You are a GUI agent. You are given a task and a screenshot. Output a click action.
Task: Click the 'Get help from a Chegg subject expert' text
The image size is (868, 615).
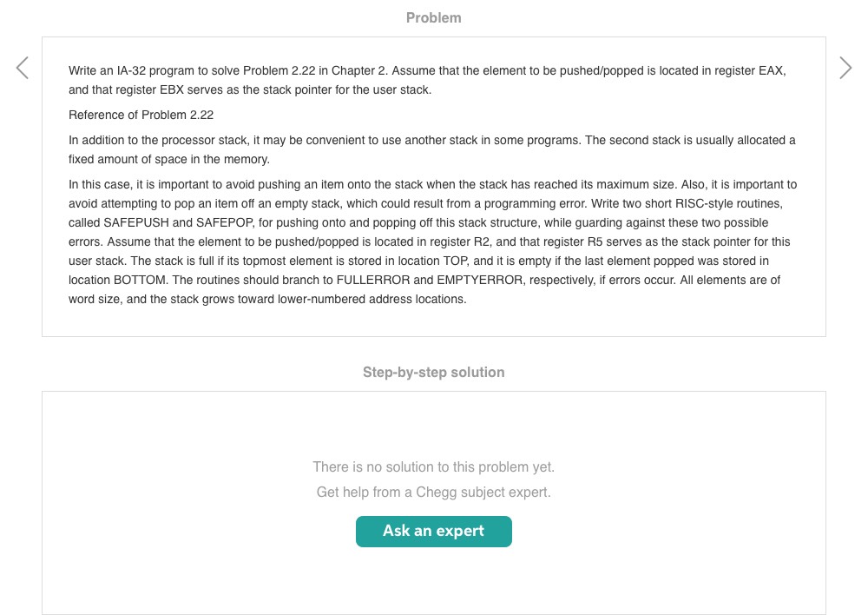pos(434,493)
